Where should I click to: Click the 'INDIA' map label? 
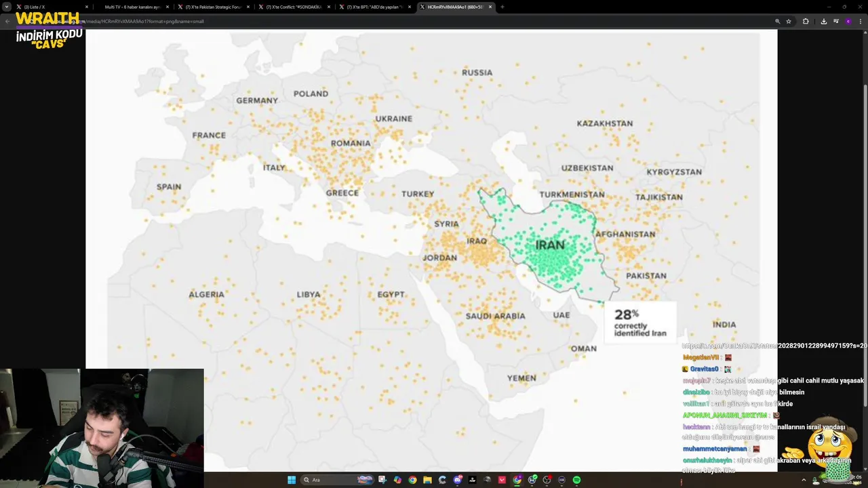tap(724, 325)
